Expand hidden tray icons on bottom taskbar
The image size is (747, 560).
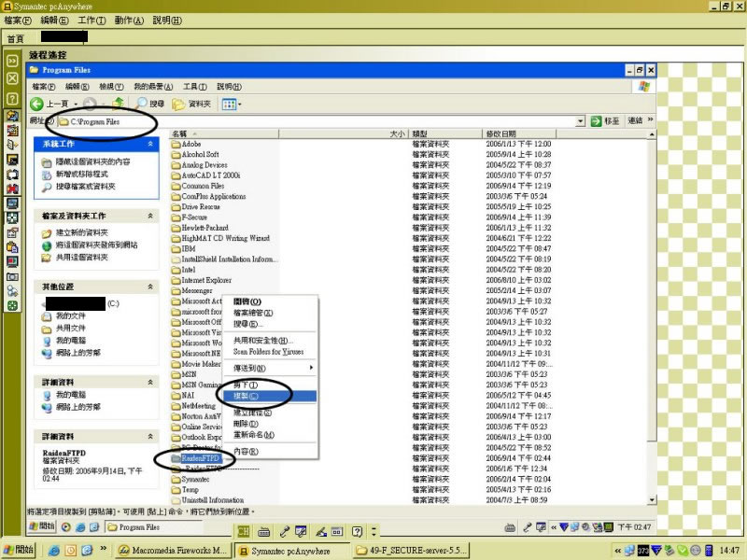click(x=618, y=551)
